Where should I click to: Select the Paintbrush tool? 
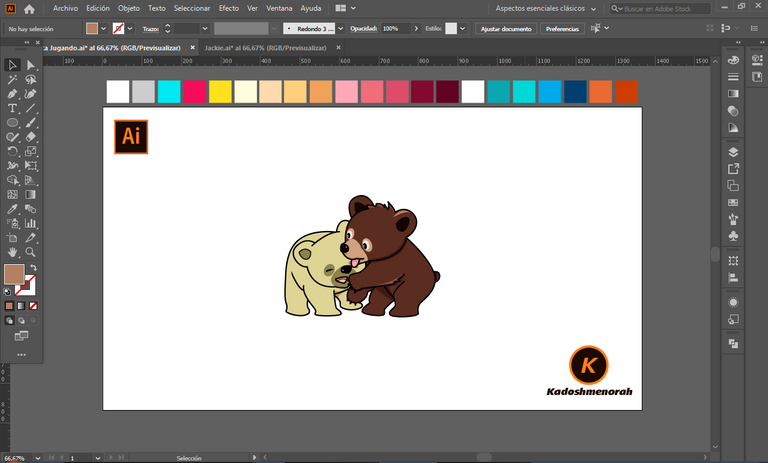click(30, 122)
